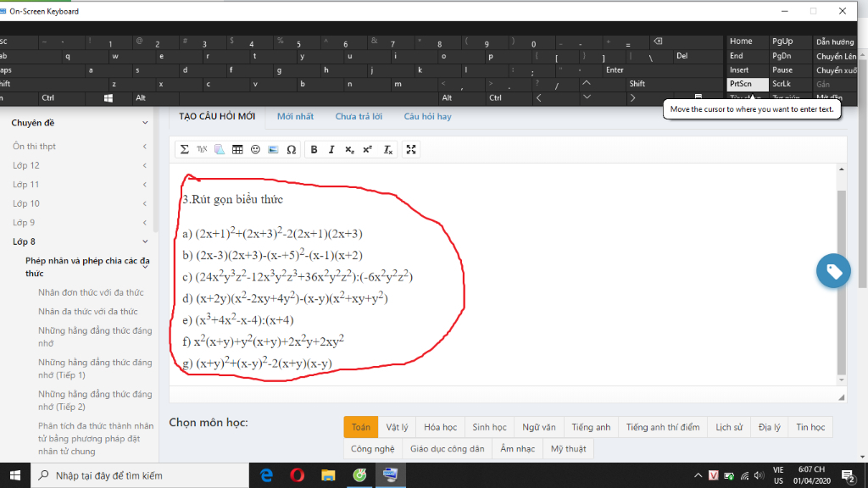This screenshot has width=868, height=488.
Task: Switch to TẠO CÂU HỎI MỚI tab
Action: click(217, 116)
